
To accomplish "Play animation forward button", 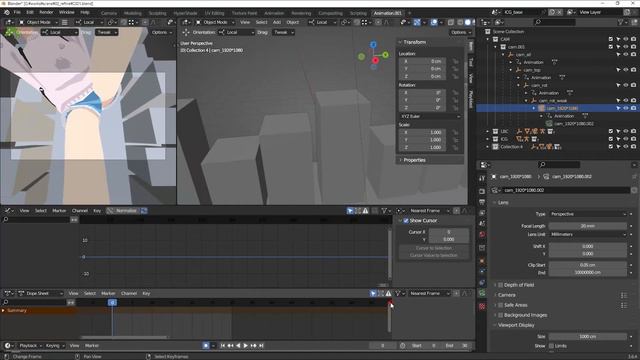I will point(246,346).
